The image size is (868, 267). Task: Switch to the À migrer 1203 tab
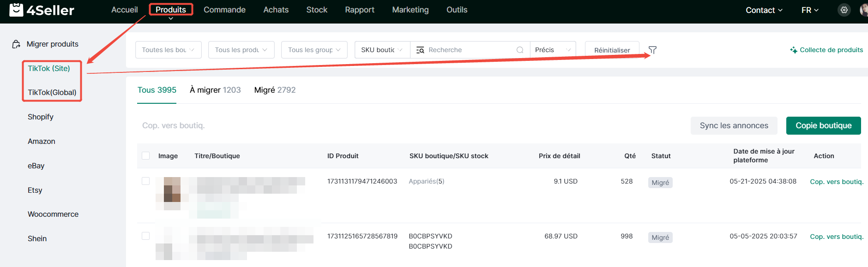pyautogui.click(x=215, y=90)
